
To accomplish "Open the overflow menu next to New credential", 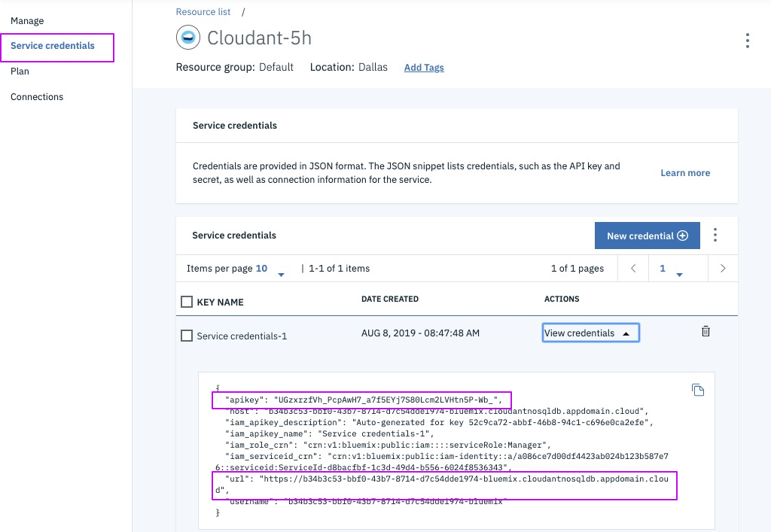I will point(715,235).
